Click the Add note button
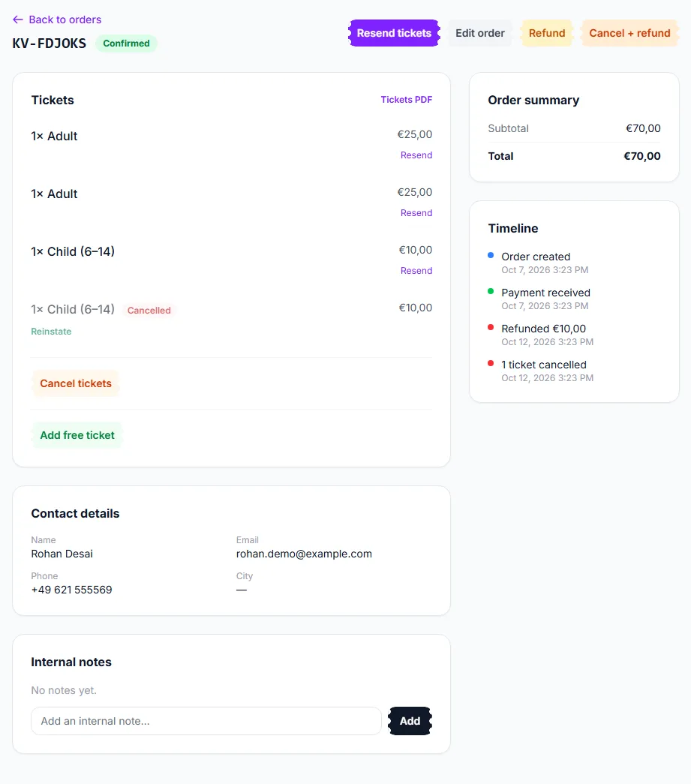 (x=410, y=721)
